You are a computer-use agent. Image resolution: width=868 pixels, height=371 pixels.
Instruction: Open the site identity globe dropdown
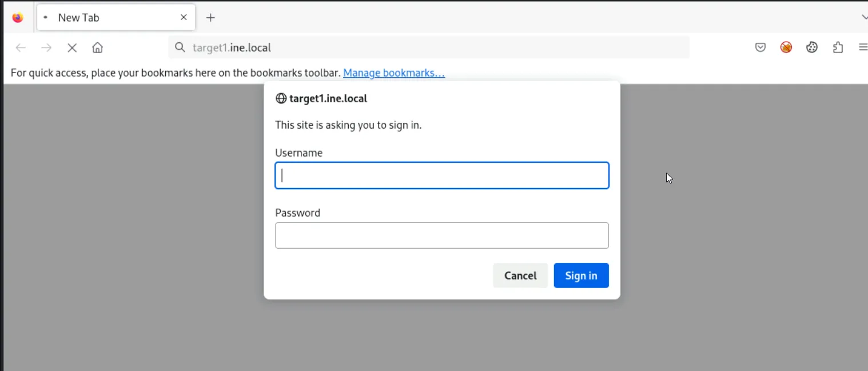point(281,98)
